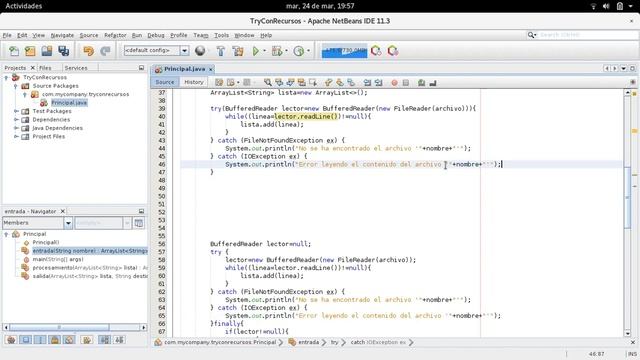Open the Tools menu
This screenshot has width=640, height=360.
222,36
